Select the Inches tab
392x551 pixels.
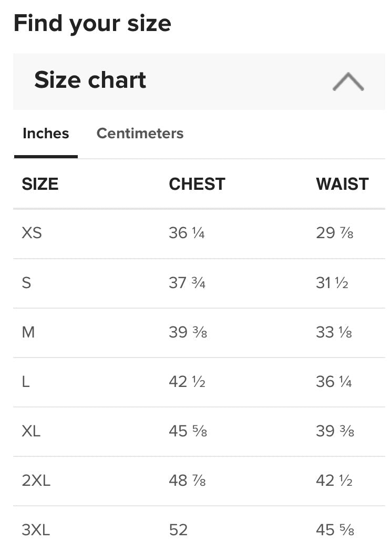[x=46, y=134]
